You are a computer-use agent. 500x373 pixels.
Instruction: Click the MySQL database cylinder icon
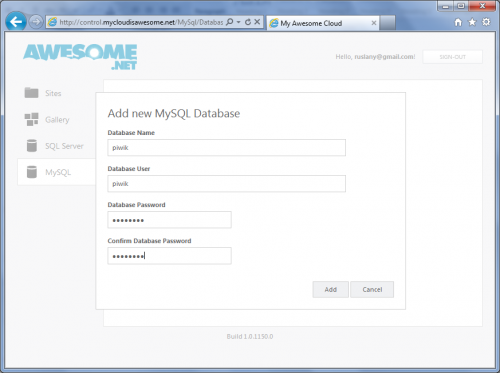pyautogui.click(x=32, y=172)
